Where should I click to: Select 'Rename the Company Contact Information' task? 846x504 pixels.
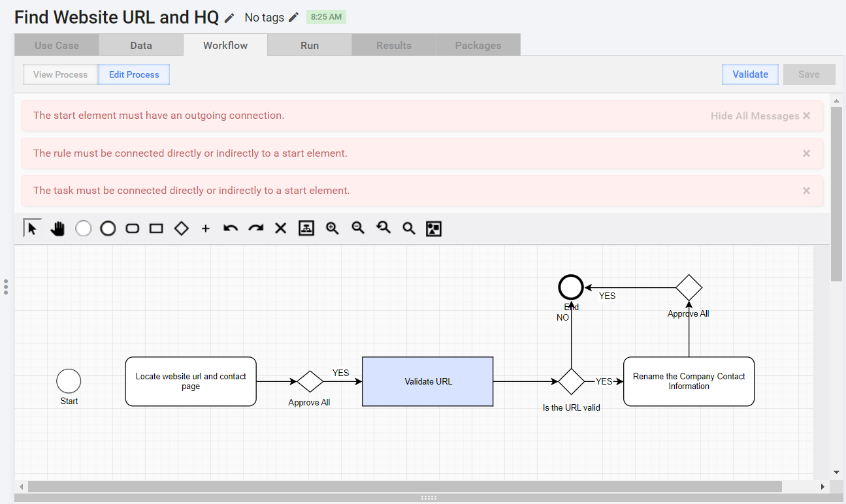pyautogui.click(x=689, y=381)
